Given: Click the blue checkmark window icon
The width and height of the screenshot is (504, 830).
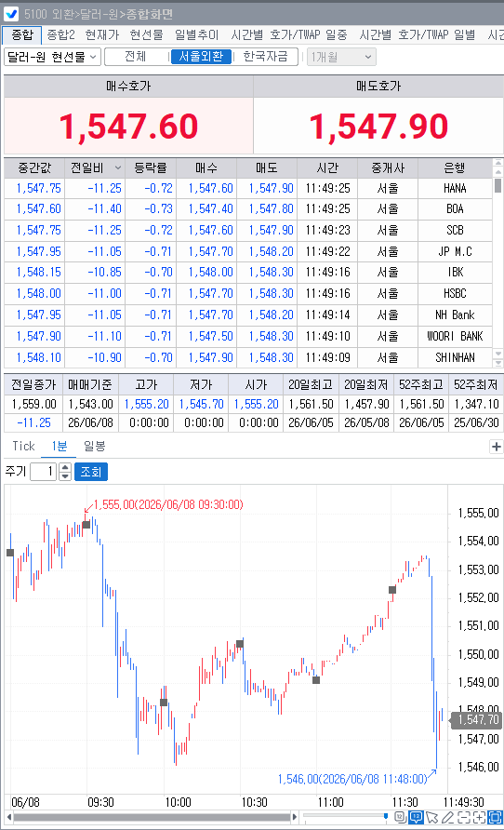Looking at the screenshot, I should [10, 13].
